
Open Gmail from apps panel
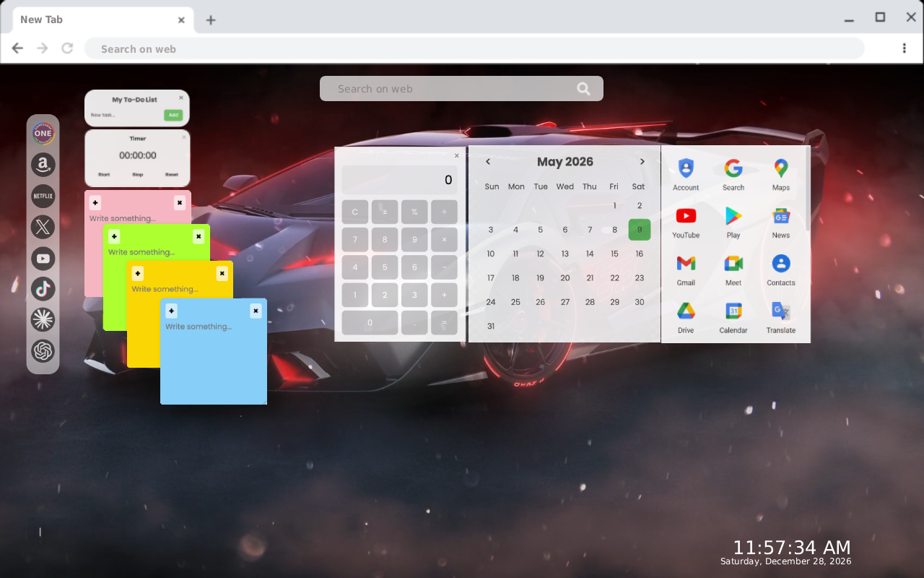click(x=686, y=270)
